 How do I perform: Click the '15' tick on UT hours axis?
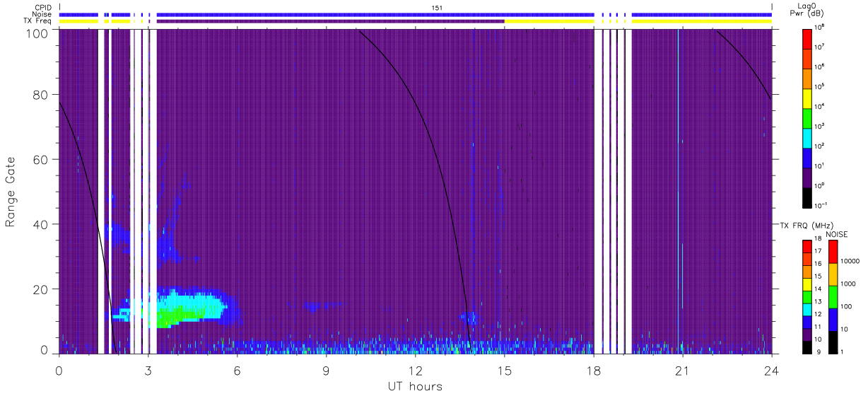click(504, 370)
